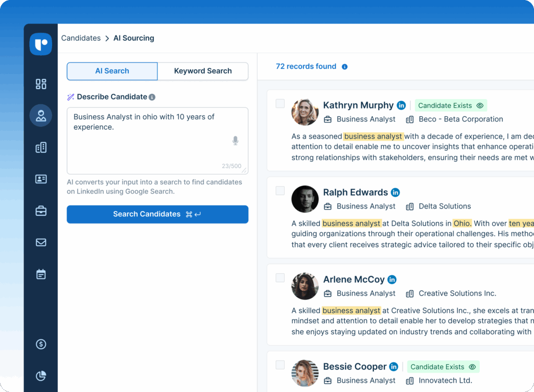Open the jobs briefcase icon in sidebar
534x392 pixels.
[x=41, y=211]
